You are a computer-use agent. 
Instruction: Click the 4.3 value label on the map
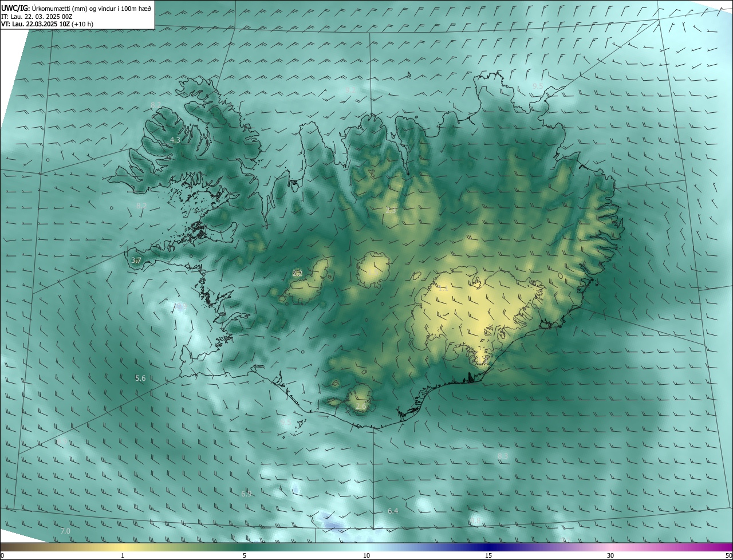(x=175, y=140)
